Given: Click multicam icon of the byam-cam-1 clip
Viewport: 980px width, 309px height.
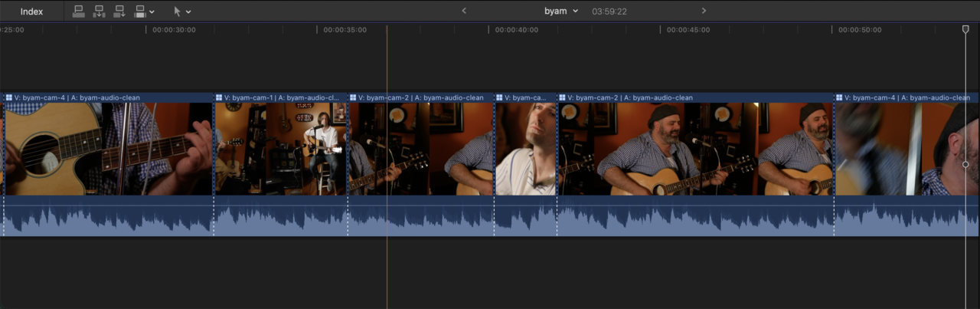Looking at the screenshot, I should pos(219,98).
